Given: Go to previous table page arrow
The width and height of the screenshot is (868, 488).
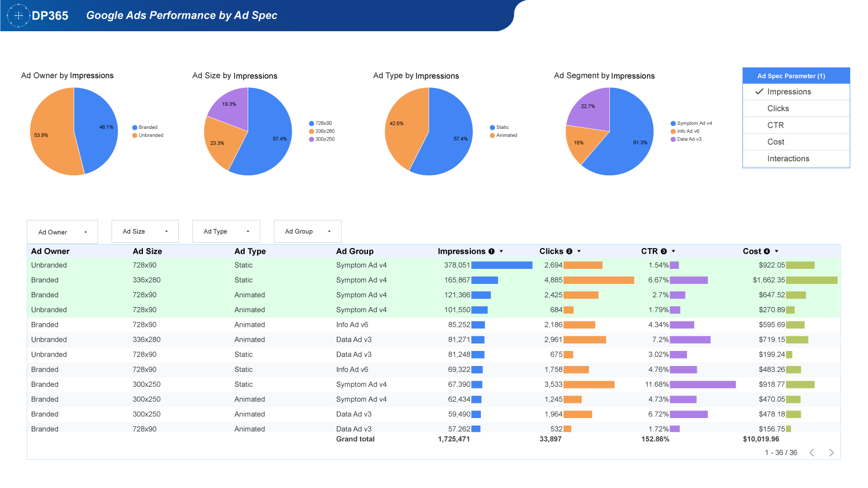Looking at the screenshot, I should point(812,453).
